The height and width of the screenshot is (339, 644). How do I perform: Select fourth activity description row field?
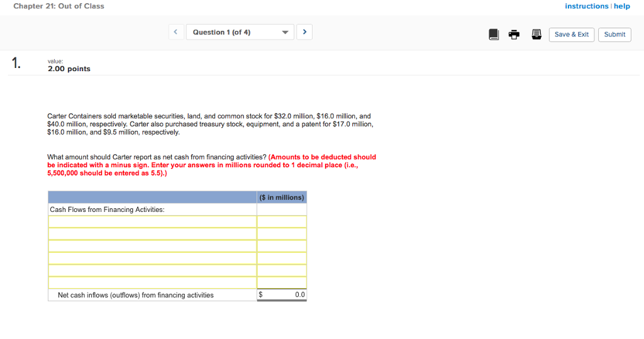tap(152, 258)
